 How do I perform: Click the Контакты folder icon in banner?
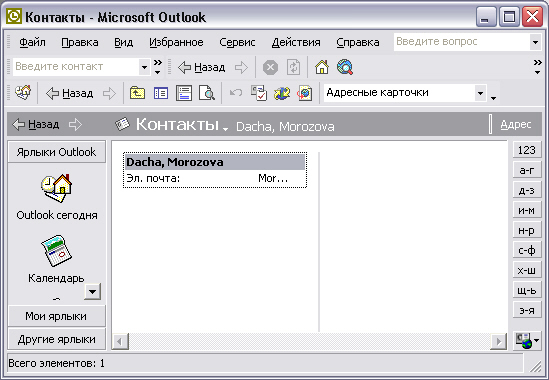(123, 124)
